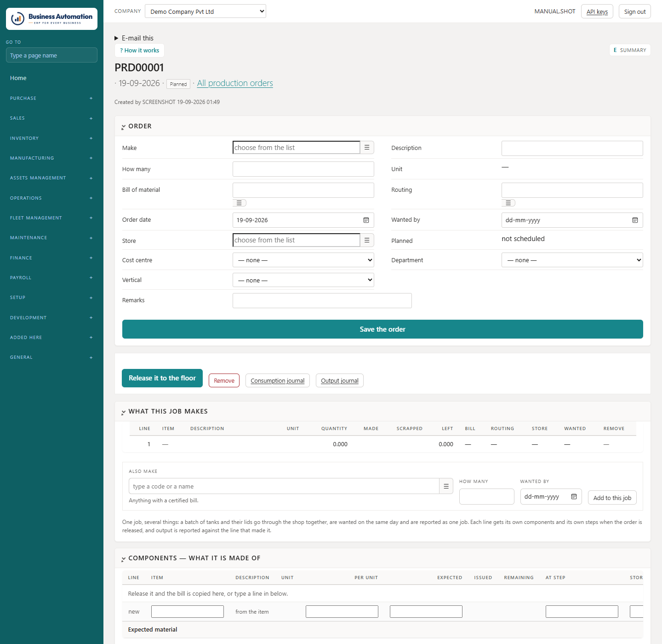Focus the Also make code or name field

click(x=284, y=486)
